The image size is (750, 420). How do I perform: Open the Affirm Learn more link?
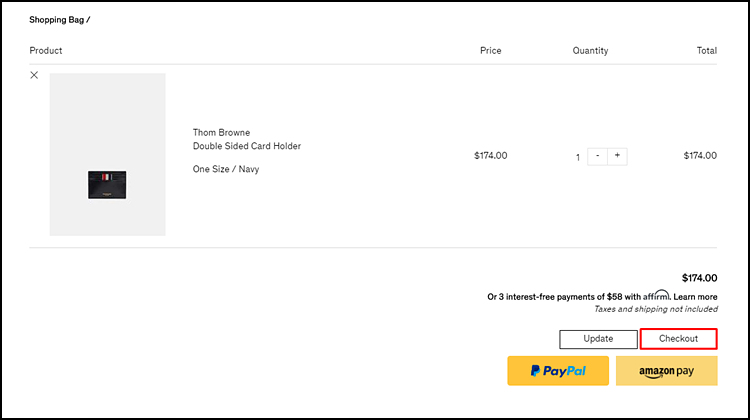(695, 297)
